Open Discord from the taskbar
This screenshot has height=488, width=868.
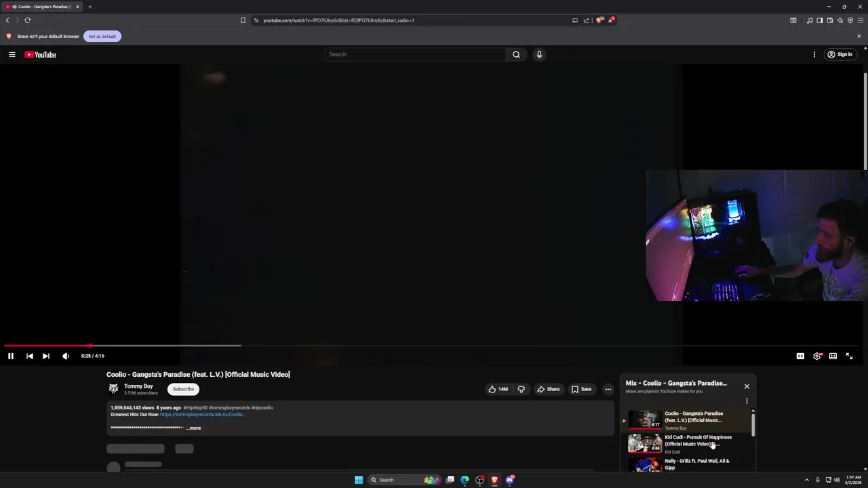(510, 480)
